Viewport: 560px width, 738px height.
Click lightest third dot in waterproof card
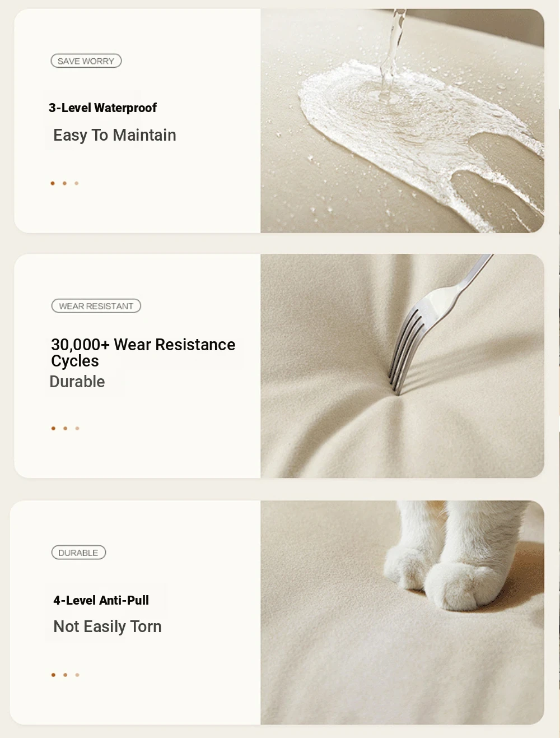coord(77,183)
